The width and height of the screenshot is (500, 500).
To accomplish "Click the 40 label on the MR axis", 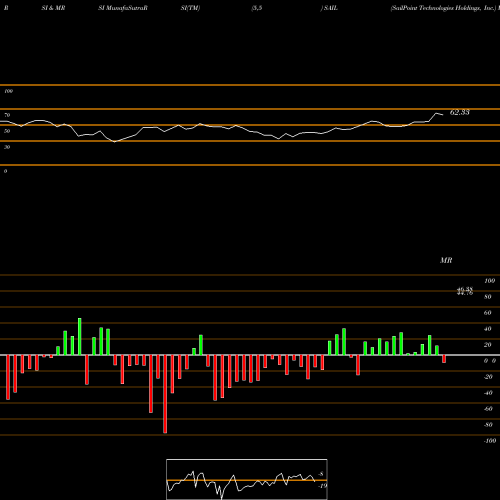I will coord(488,329).
